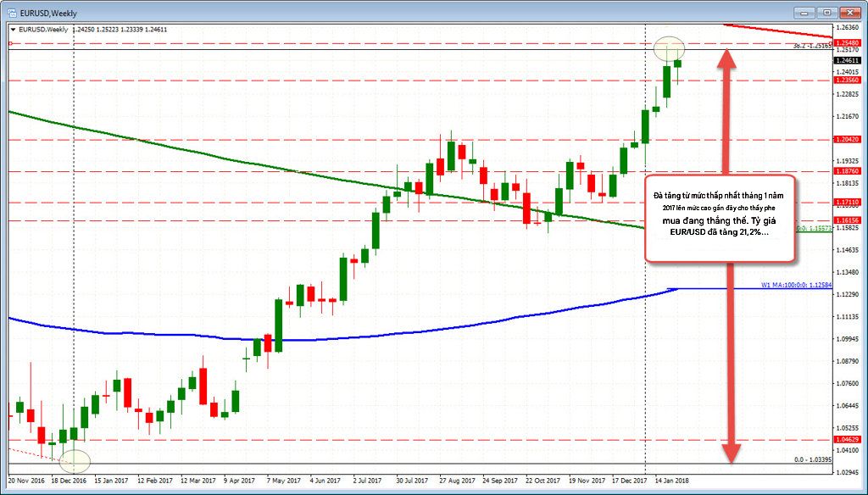This screenshot has width=868, height=495.
Task: Select the 1.25480 red price level label
Action: point(847,42)
